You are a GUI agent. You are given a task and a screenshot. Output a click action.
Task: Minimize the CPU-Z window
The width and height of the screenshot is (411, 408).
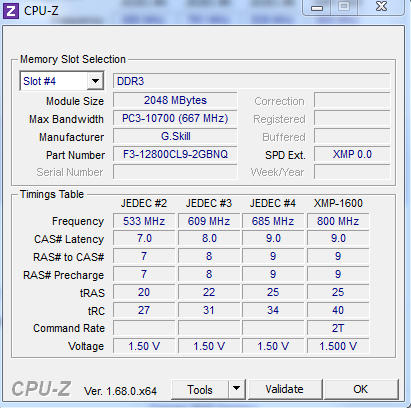tap(317, 7)
